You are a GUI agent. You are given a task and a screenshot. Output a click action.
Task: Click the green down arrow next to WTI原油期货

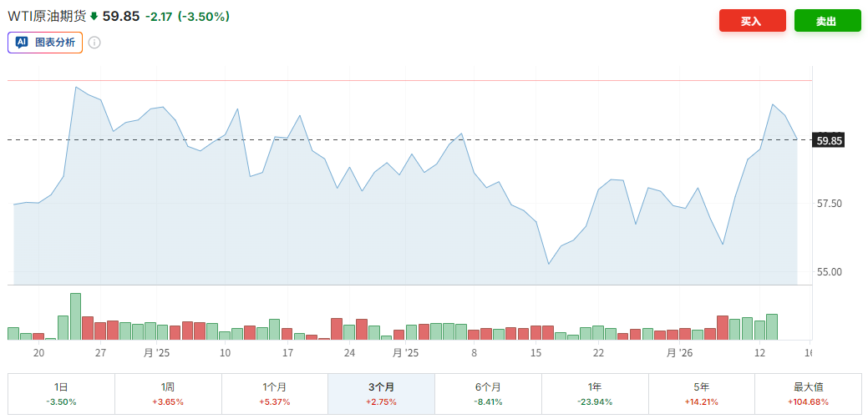pos(94,16)
